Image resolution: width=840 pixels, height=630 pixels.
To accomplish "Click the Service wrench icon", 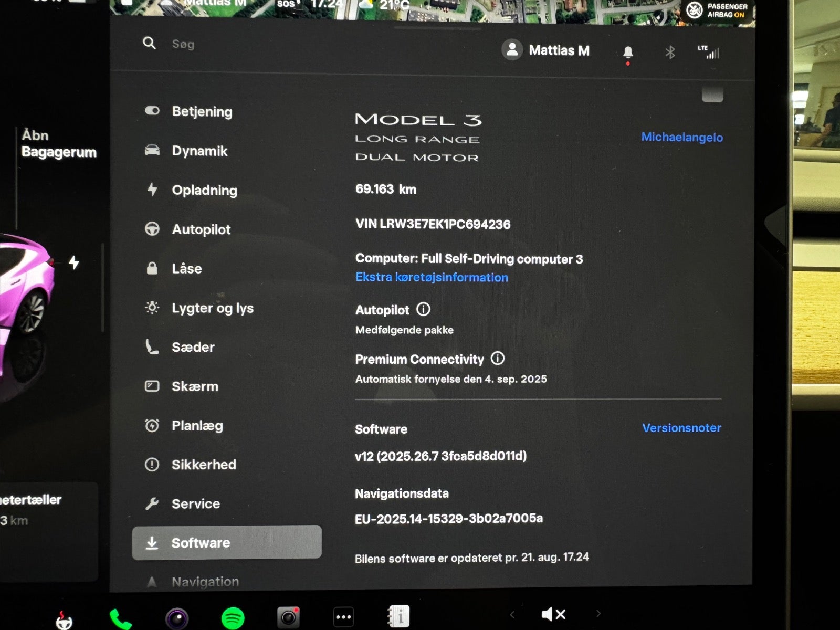I will (152, 503).
